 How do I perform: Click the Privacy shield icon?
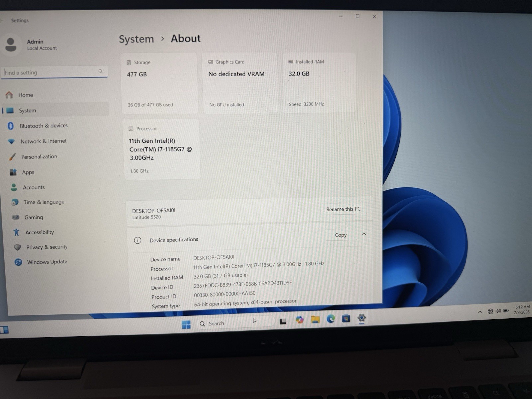click(17, 247)
